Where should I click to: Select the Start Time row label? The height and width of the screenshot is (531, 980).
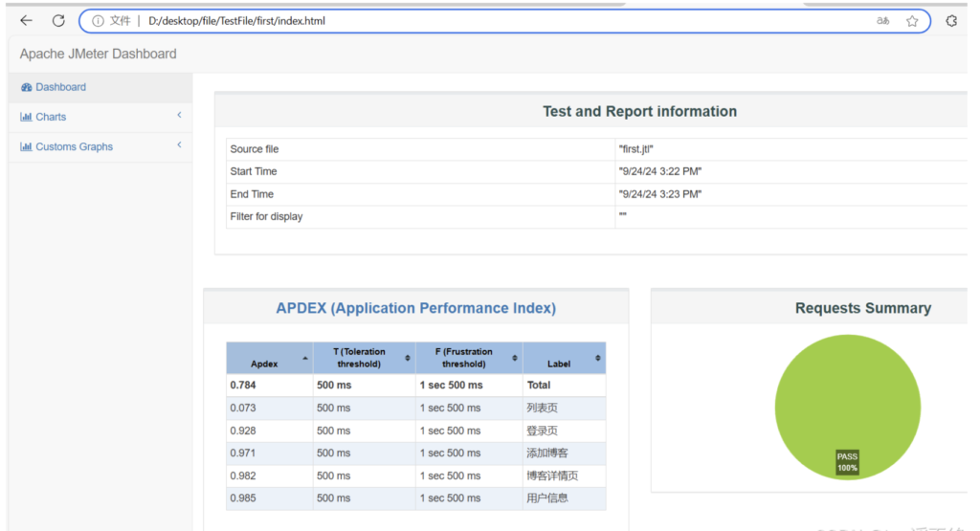tap(253, 171)
